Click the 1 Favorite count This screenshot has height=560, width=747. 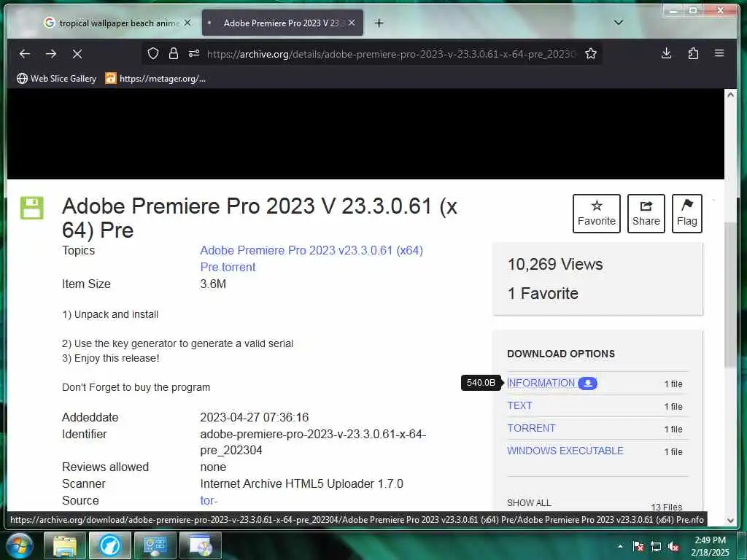click(543, 293)
